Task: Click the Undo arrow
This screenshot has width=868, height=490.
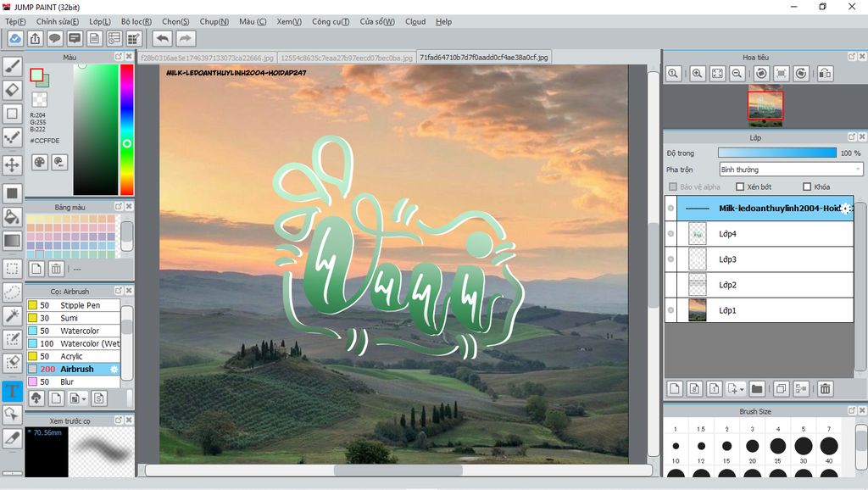Action: 163,38
